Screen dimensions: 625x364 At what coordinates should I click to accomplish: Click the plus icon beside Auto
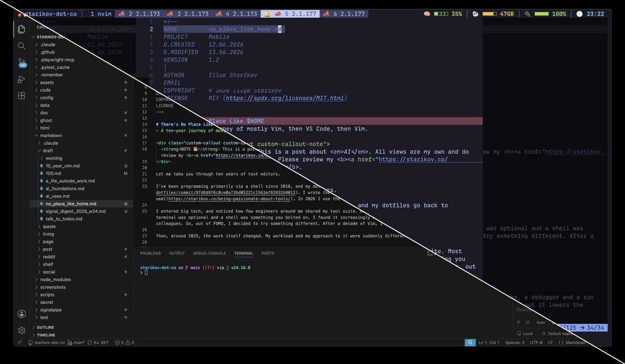click(518, 322)
